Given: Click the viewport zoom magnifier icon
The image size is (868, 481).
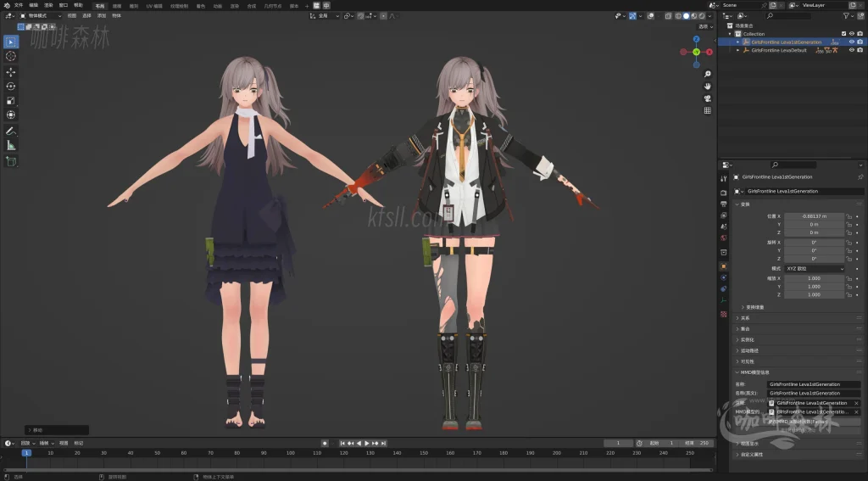Looking at the screenshot, I should pos(708,74).
